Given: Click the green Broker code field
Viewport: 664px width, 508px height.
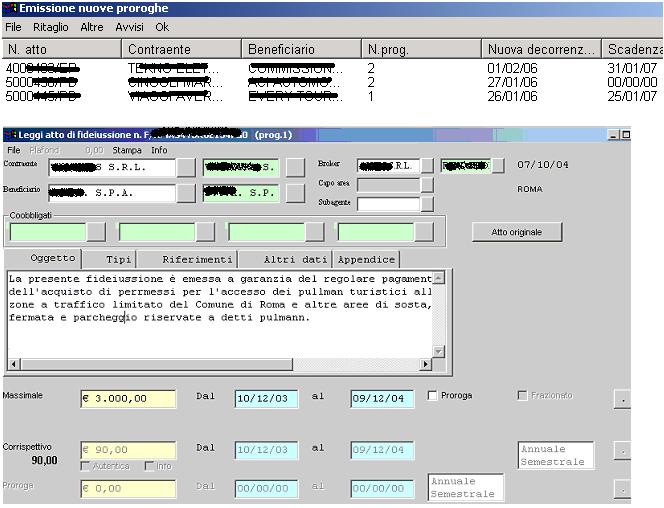Looking at the screenshot, I should pyautogui.click(x=466, y=166).
